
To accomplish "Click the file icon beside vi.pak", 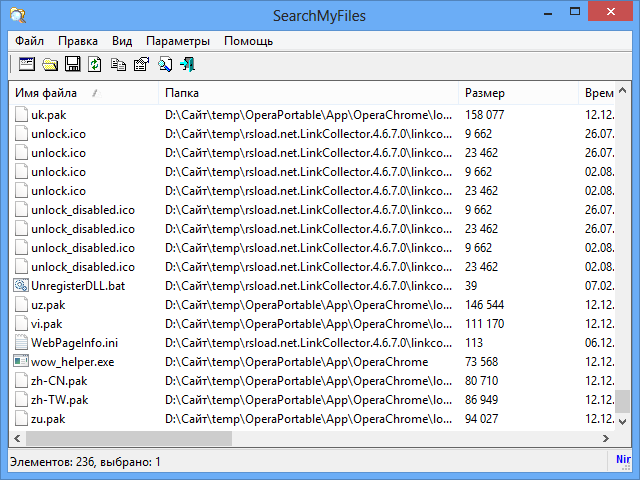I will (21, 324).
